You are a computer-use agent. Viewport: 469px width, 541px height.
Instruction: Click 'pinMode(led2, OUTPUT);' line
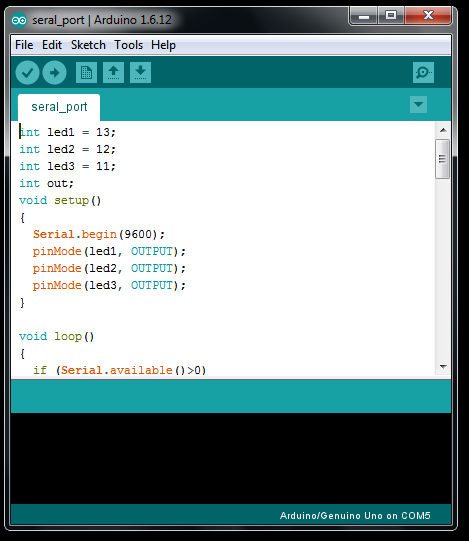[109, 268]
